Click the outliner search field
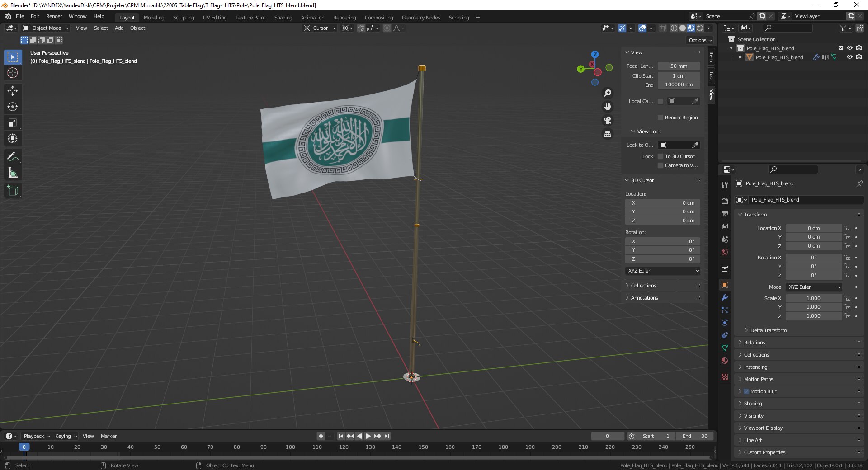The image size is (868, 470). pyautogui.click(x=788, y=28)
